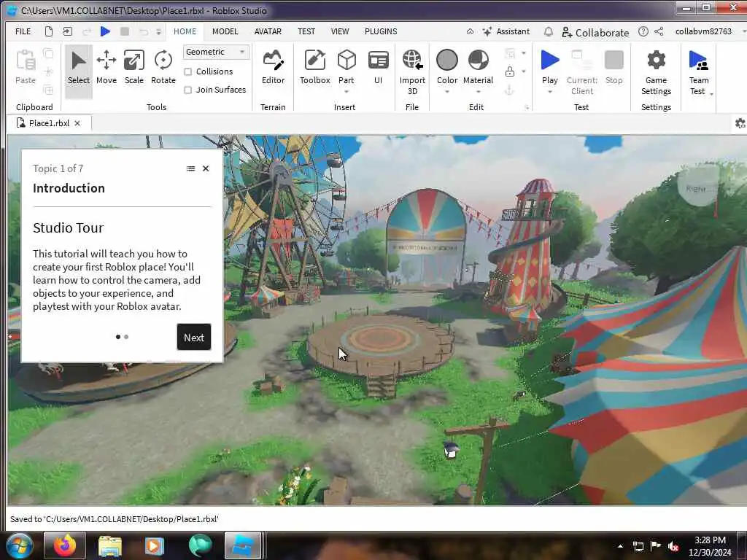Click the share icon near username
The height and width of the screenshot is (560, 747).
pos(659,31)
